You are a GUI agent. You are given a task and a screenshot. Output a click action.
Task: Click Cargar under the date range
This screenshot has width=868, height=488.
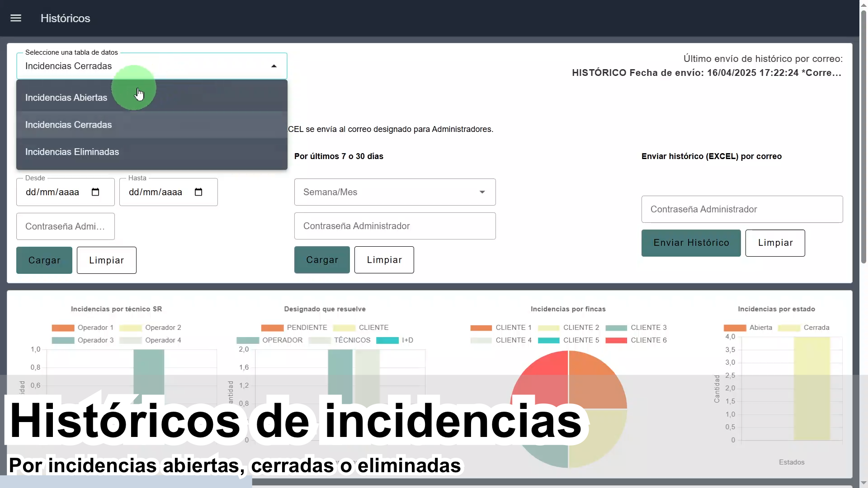[x=44, y=260]
